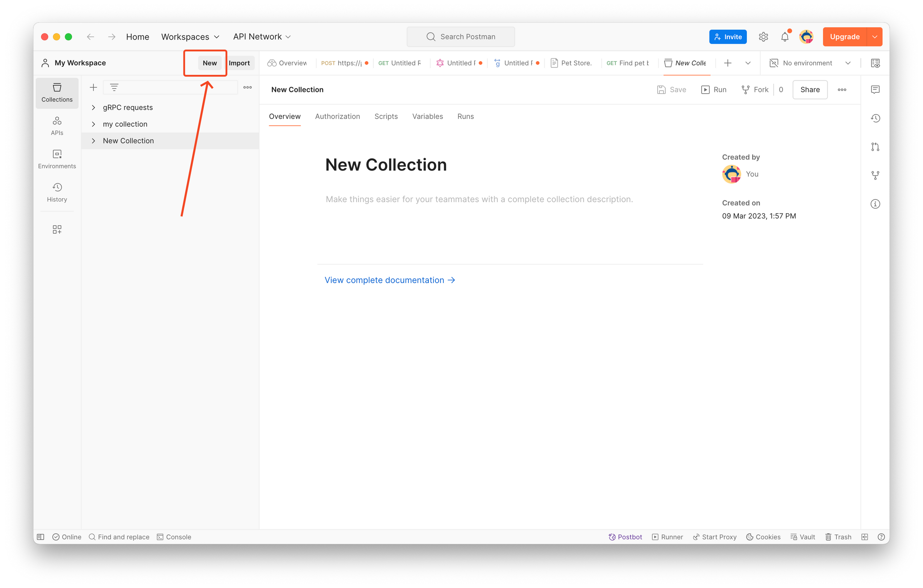
Task: Check Online connection status indicator
Action: pyautogui.click(x=67, y=537)
